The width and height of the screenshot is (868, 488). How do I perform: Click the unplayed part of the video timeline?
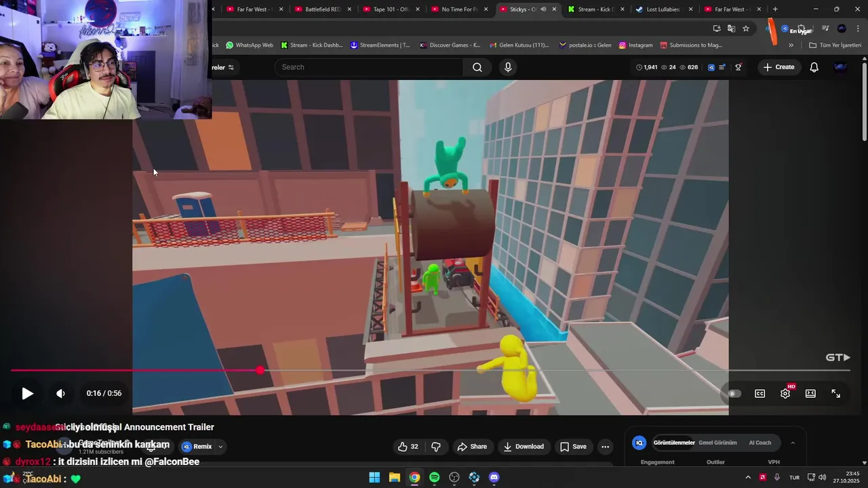pos(556,370)
